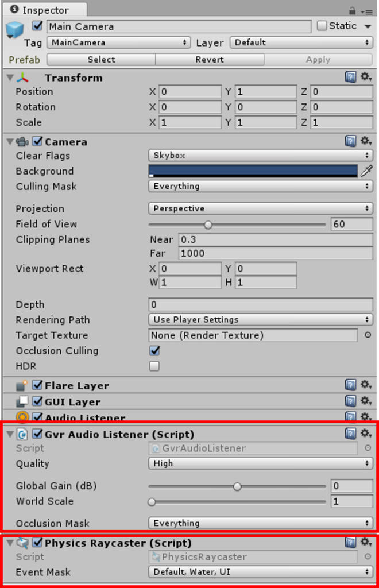The width and height of the screenshot is (379, 588).
Task: Open Gvr Audio Listener gear menu
Action: 366,434
